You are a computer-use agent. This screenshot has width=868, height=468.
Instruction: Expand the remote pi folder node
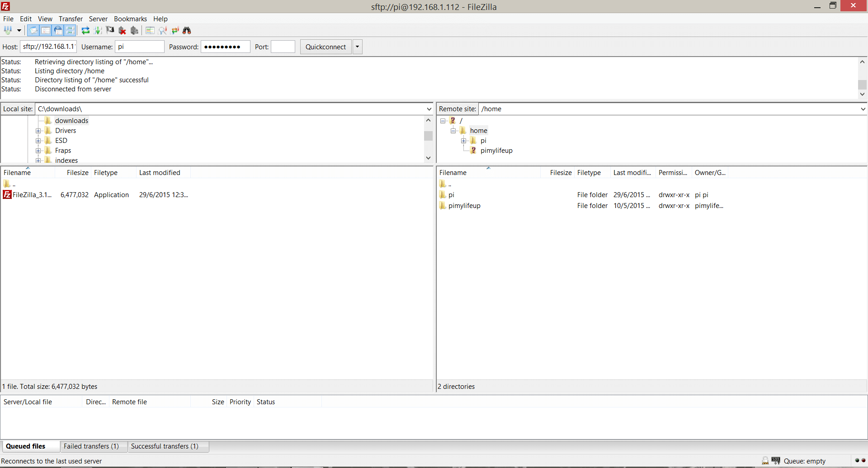tap(463, 141)
